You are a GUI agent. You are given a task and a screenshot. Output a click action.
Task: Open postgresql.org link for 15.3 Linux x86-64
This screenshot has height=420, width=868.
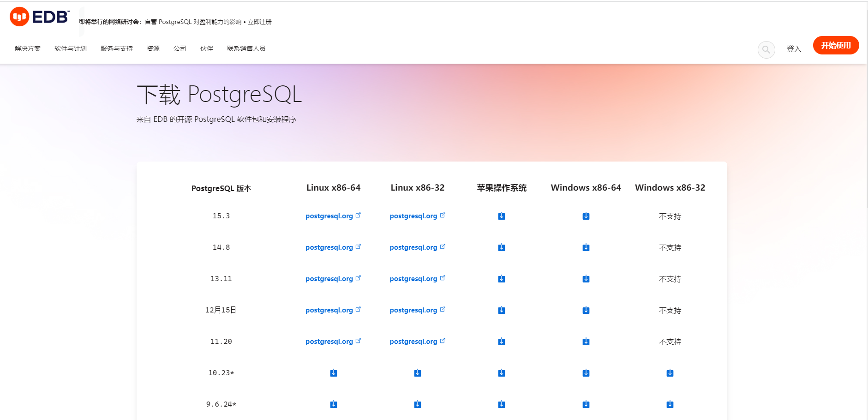[333, 216]
